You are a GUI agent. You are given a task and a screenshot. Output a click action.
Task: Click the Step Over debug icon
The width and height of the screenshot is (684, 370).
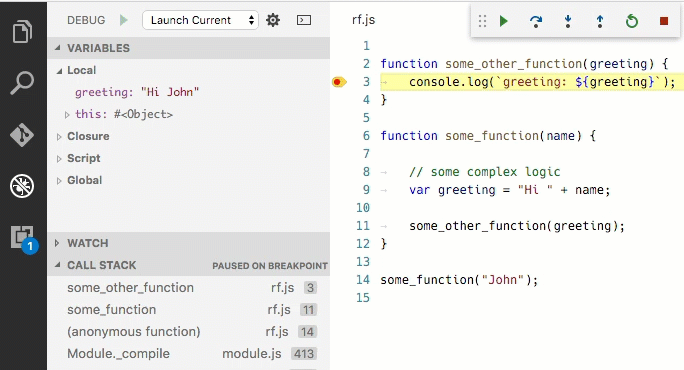click(536, 21)
